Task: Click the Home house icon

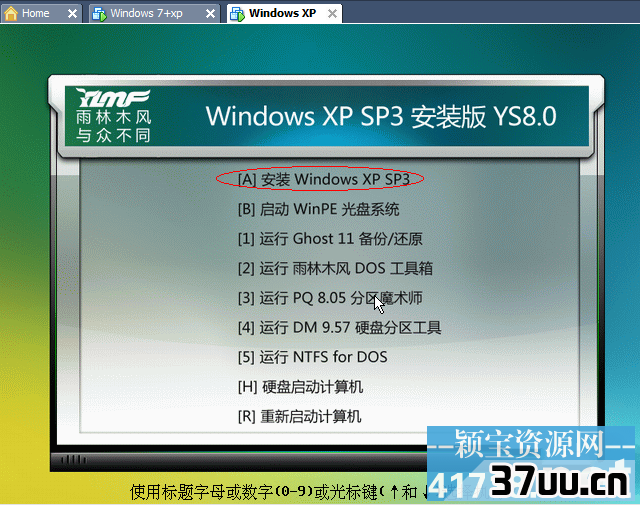Action: pyautogui.click(x=11, y=13)
